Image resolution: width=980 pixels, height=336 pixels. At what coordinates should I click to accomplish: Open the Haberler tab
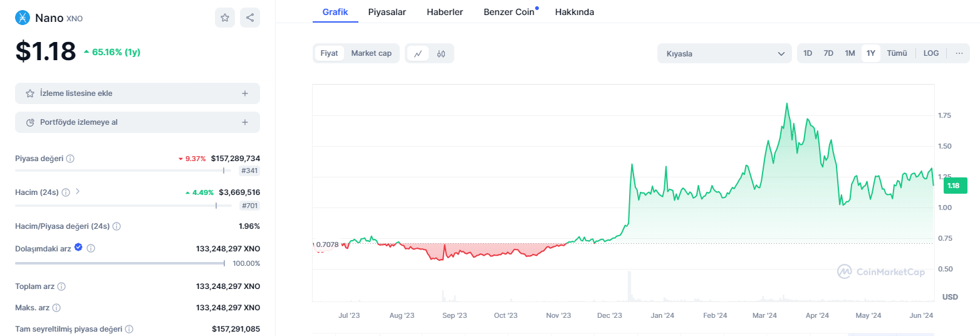coord(445,12)
